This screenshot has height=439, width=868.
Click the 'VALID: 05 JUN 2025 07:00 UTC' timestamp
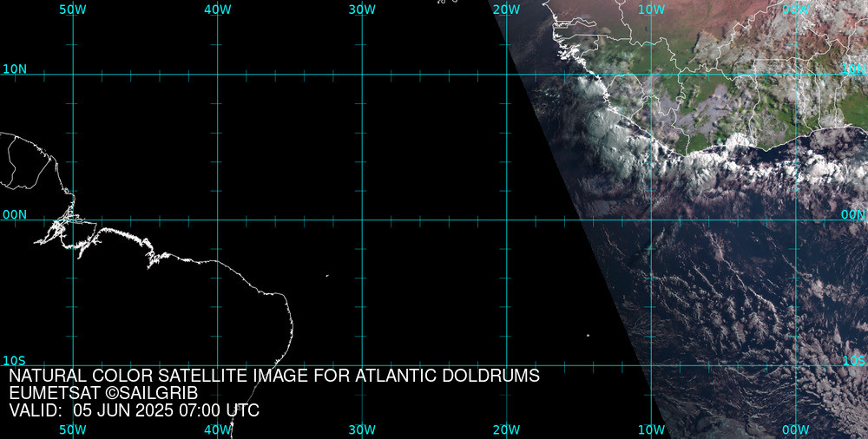[x=134, y=410]
